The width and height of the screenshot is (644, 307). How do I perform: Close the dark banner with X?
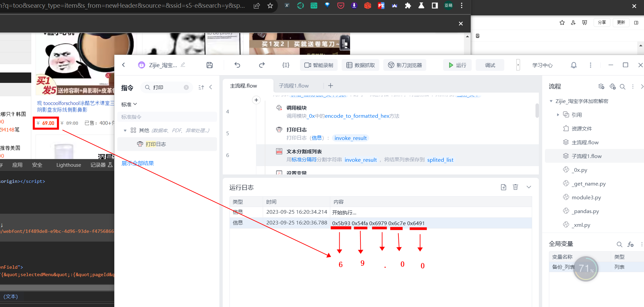click(x=461, y=23)
